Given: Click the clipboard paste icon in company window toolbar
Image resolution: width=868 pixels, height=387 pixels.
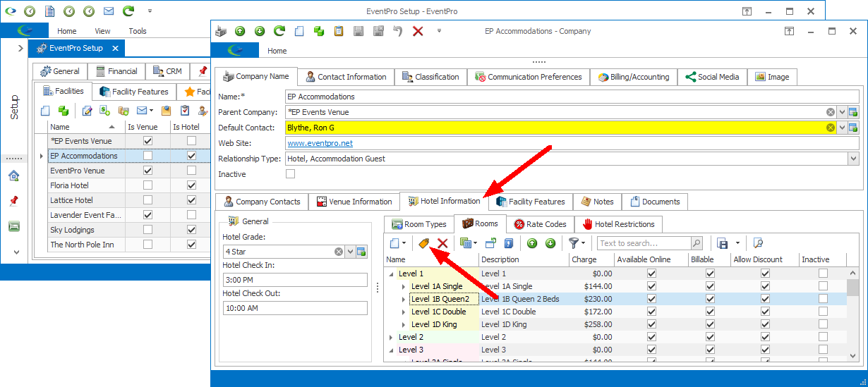Looking at the screenshot, I should tap(339, 31).
